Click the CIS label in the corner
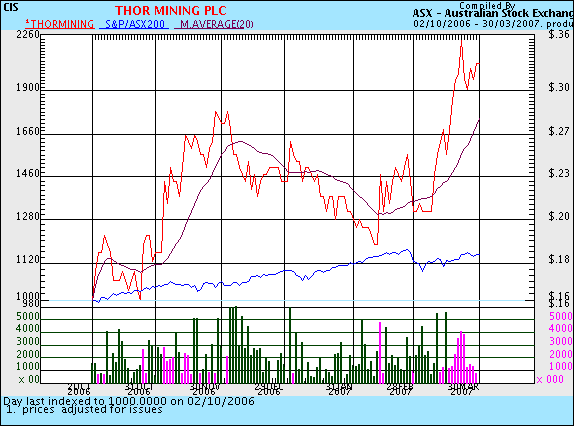 (11, 7)
